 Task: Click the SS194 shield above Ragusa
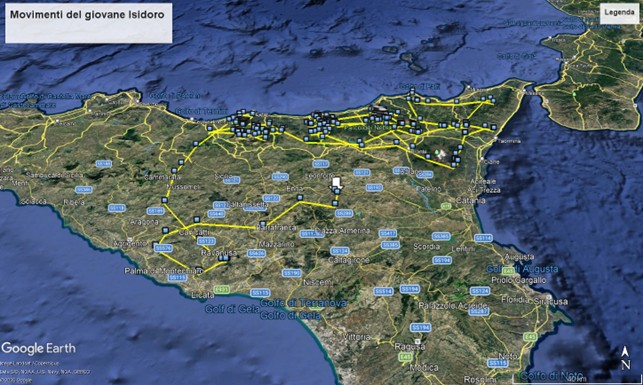[x=420, y=328]
